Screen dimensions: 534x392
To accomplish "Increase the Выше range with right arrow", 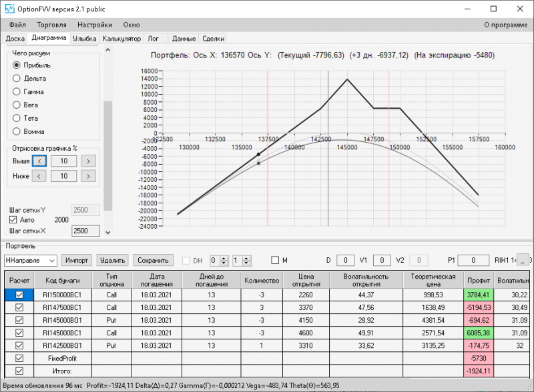I will 88,161.
